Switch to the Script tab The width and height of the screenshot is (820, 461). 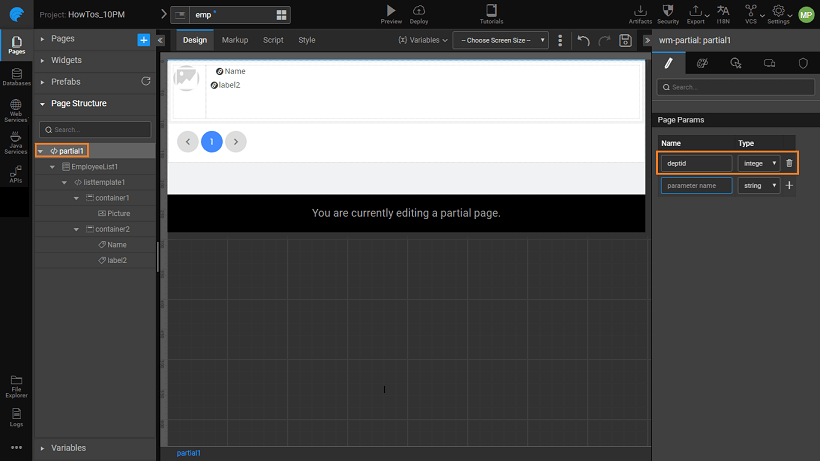point(273,40)
